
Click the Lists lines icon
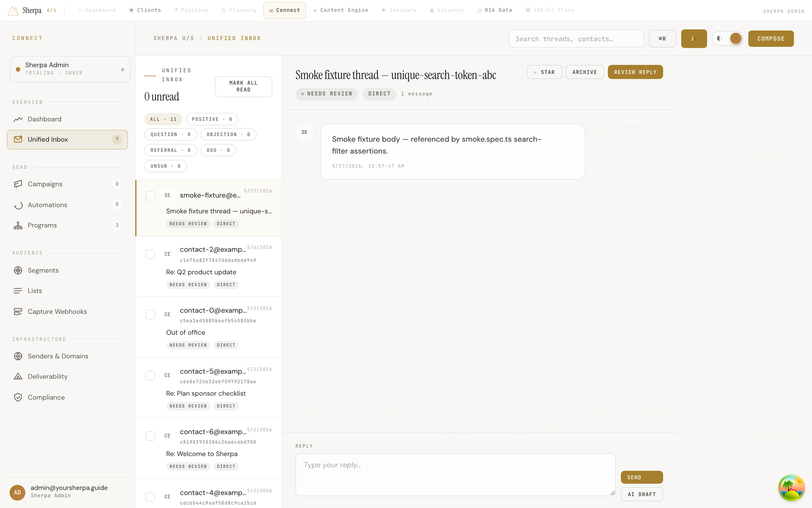click(18, 291)
